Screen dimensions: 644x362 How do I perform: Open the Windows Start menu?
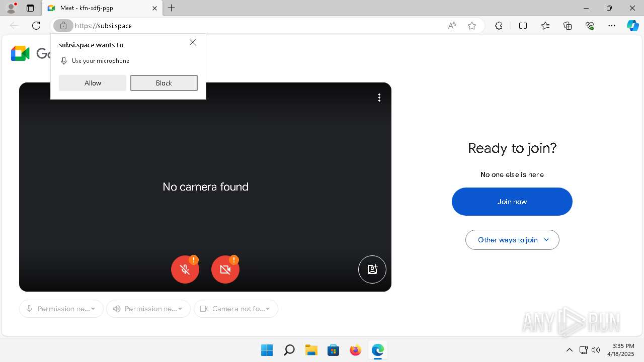coord(267,350)
